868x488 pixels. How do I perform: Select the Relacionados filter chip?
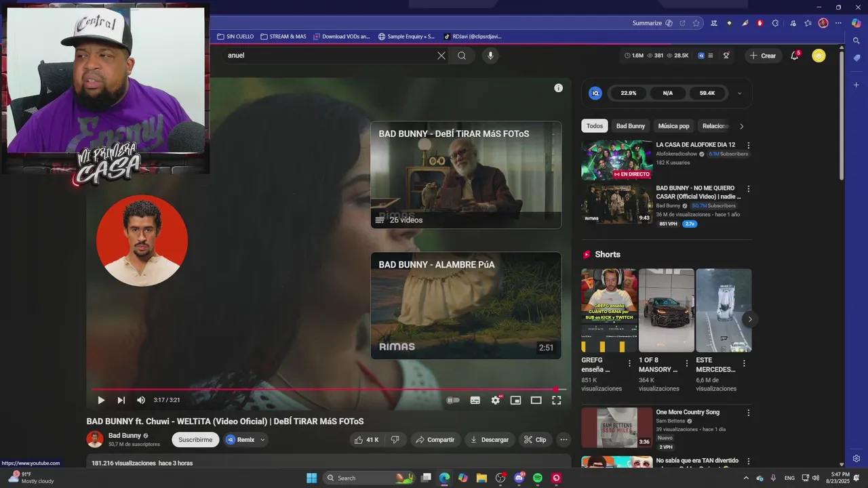[x=715, y=126]
